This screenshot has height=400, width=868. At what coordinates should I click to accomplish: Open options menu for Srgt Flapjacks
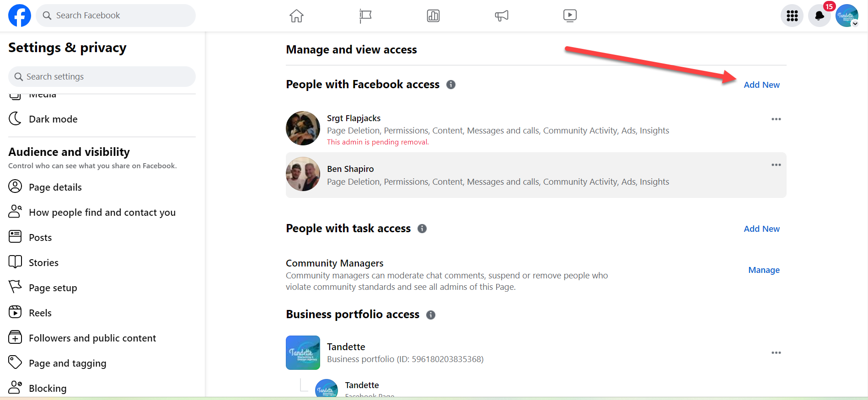pos(776,119)
